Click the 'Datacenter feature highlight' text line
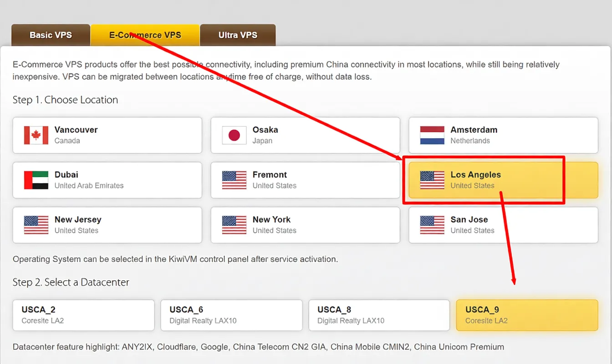 258,347
